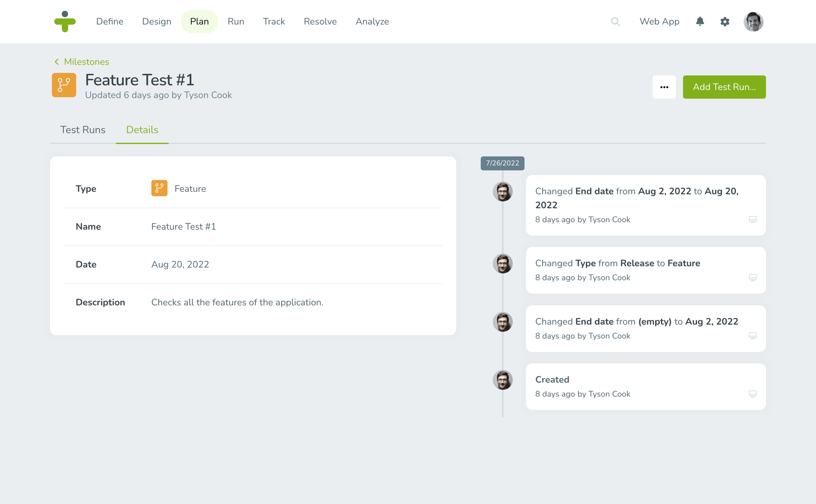
Task: Click monitor icon on Type change entry
Action: point(752,278)
